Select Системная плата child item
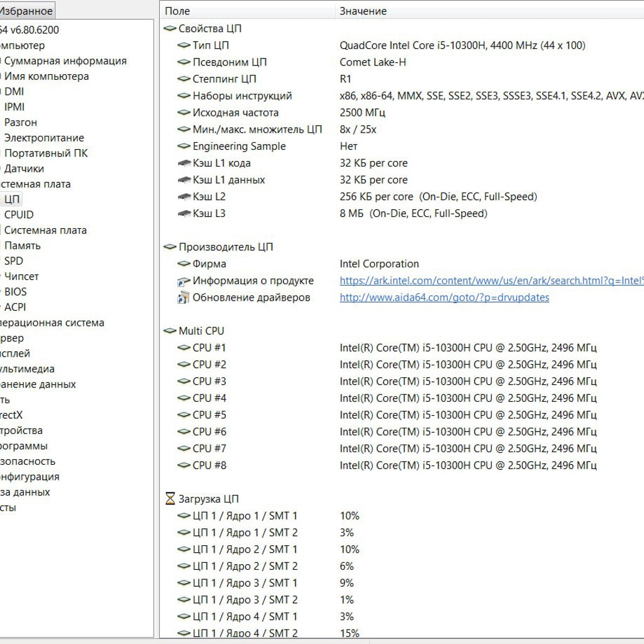The height and width of the screenshot is (644, 644). click(45, 230)
